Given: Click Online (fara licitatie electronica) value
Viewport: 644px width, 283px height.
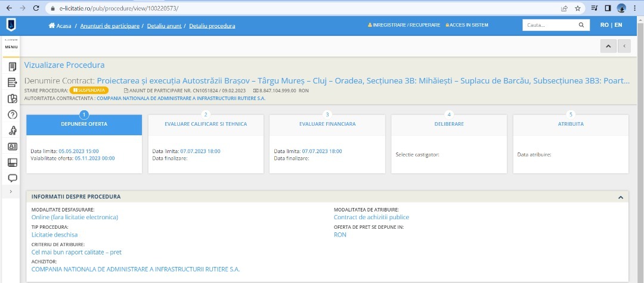Looking at the screenshot, I should coord(75,217).
